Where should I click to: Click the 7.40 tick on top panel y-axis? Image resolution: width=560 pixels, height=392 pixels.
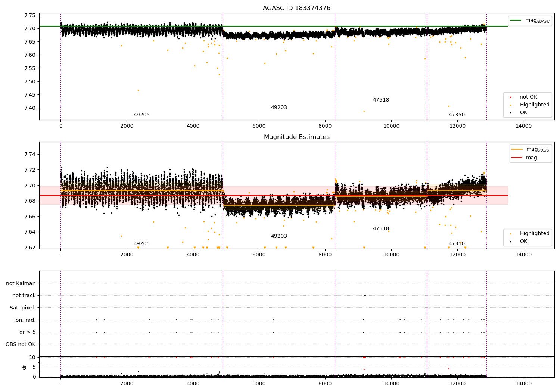coord(30,108)
